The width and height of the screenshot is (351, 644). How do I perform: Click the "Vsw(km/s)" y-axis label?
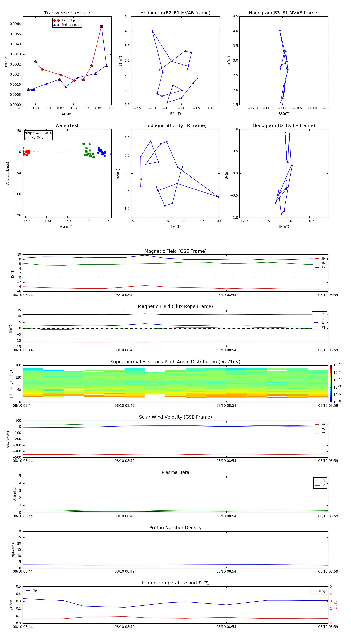(8, 439)
